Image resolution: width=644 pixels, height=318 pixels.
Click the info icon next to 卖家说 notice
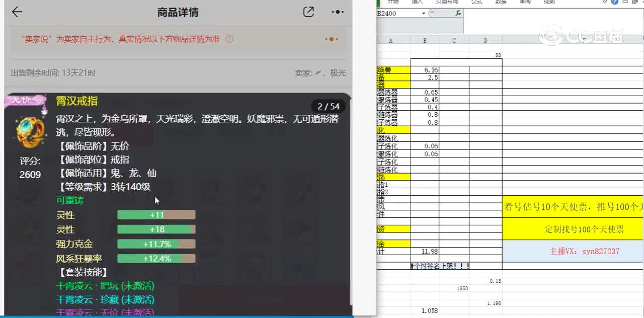click(x=230, y=38)
